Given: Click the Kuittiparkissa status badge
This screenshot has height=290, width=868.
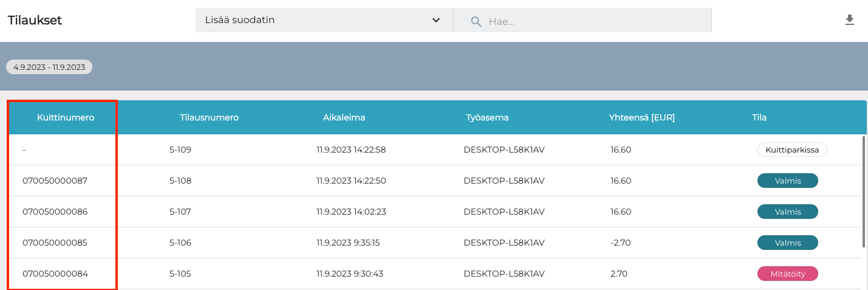Looking at the screenshot, I should tap(791, 150).
